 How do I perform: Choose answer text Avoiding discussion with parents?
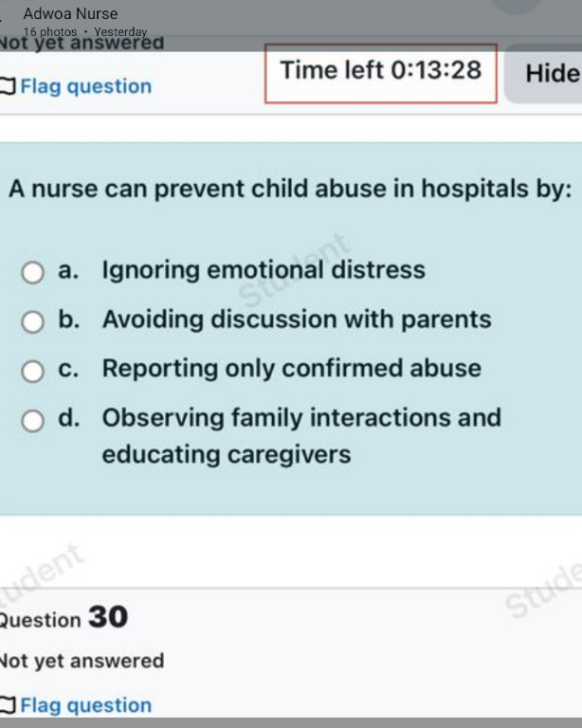coord(297,319)
